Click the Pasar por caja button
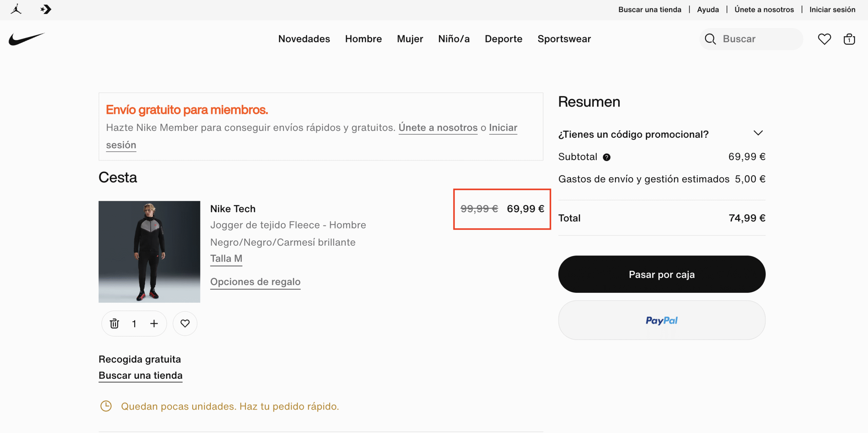Image resolution: width=868 pixels, height=433 pixels. coord(661,274)
